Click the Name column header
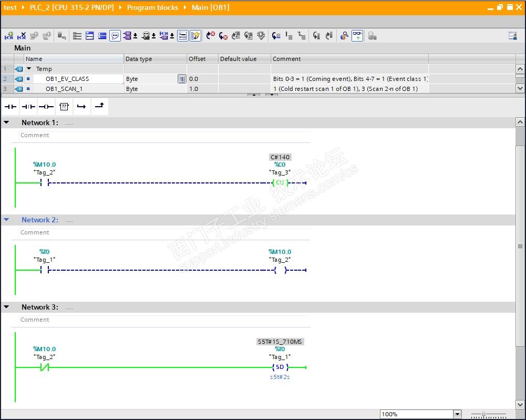Viewport: 526px width, 420px height. pos(74,59)
